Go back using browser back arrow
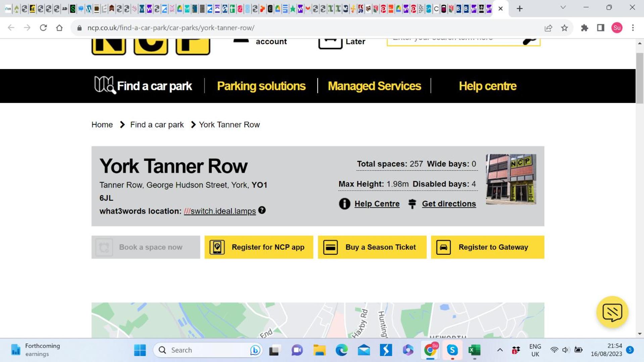 (x=11, y=28)
